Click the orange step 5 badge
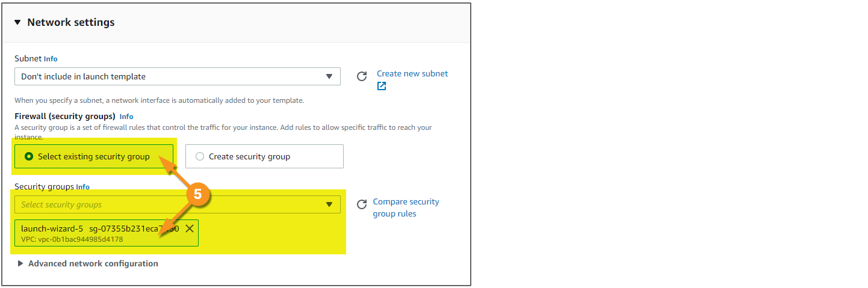868x288 pixels. 198,195
